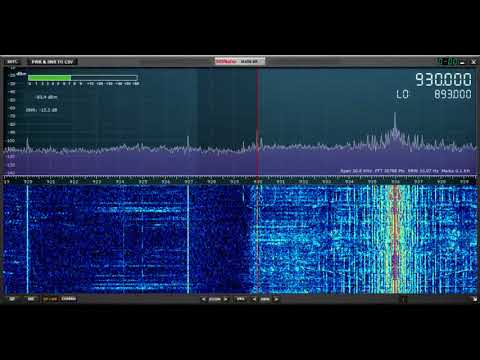The width and height of the screenshot is (480, 360).
Task: Open the SETT. settings button
Action: 12,62
